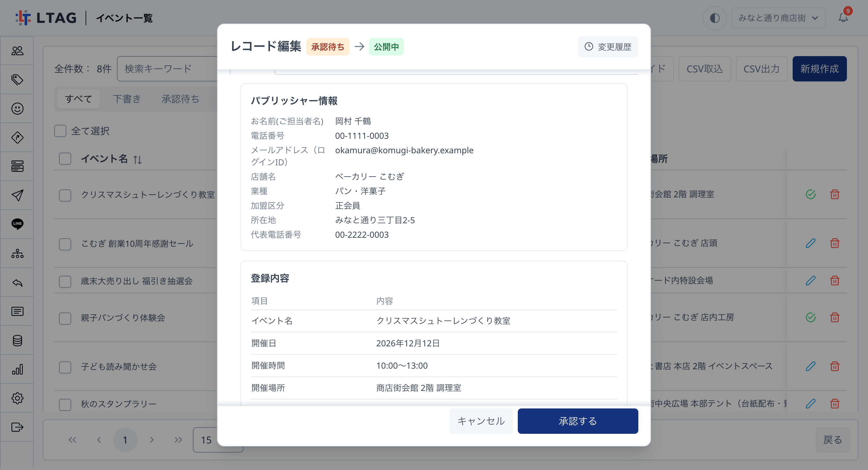
Task: Delete the こむぎ 店頭 row
Action: pos(835,243)
